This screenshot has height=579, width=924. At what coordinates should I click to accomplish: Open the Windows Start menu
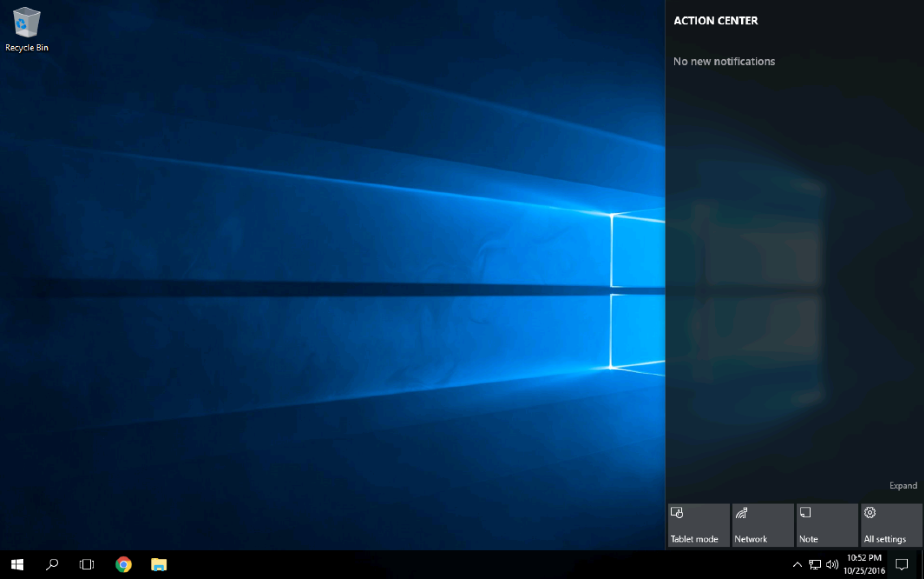point(17,564)
